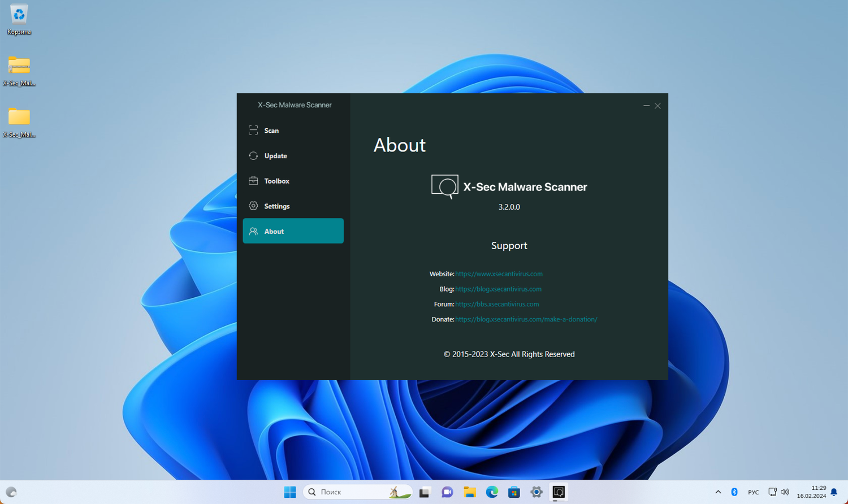
Task: Close the X-Sec Malware Scanner window
Action: click(657, 106)
